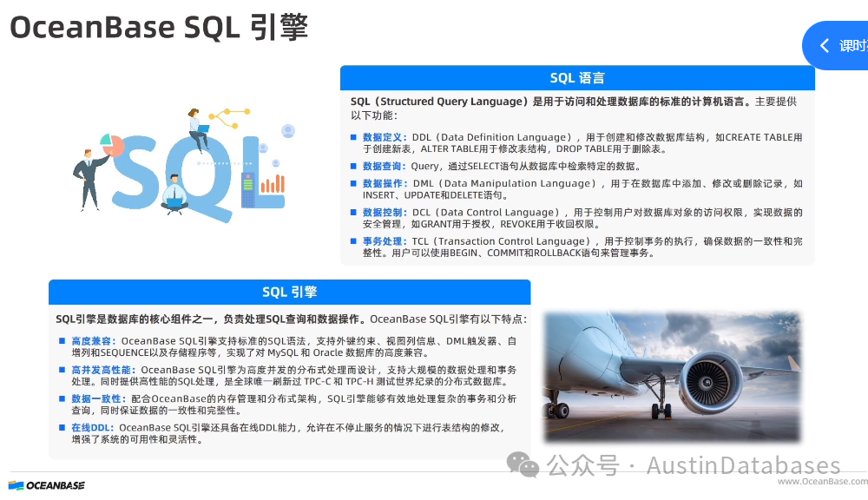Click the text 'DDL (Data Definition Language)'
Viewport: 868px width, 500px height.
495,137
